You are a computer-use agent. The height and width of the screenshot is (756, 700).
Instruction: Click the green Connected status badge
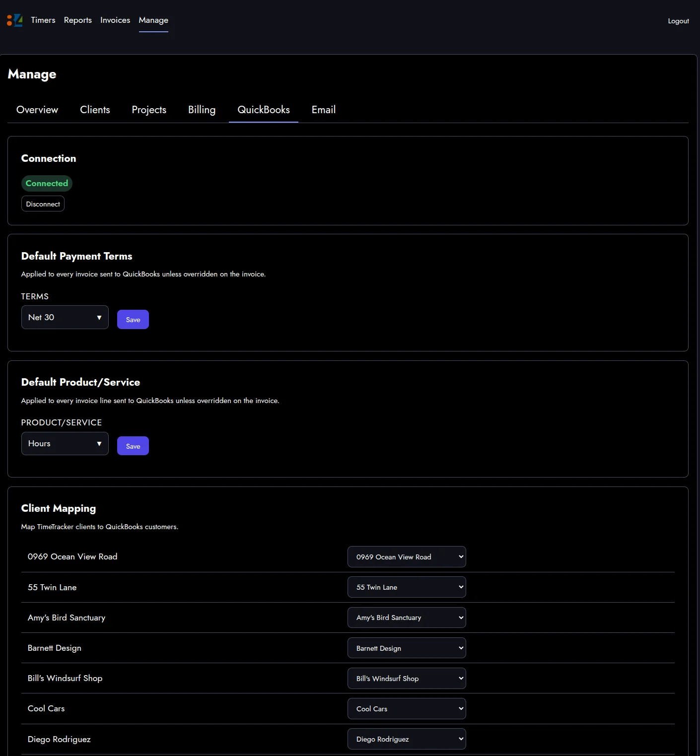(47, 183)
